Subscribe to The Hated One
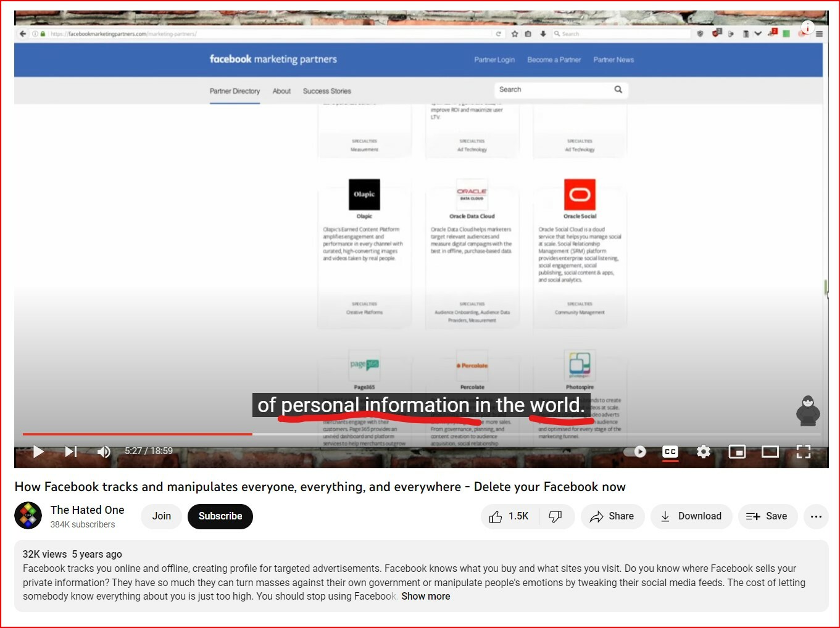The height and width of the screenshot is (628, 840). pyautogui.click(x=220, y=516)
